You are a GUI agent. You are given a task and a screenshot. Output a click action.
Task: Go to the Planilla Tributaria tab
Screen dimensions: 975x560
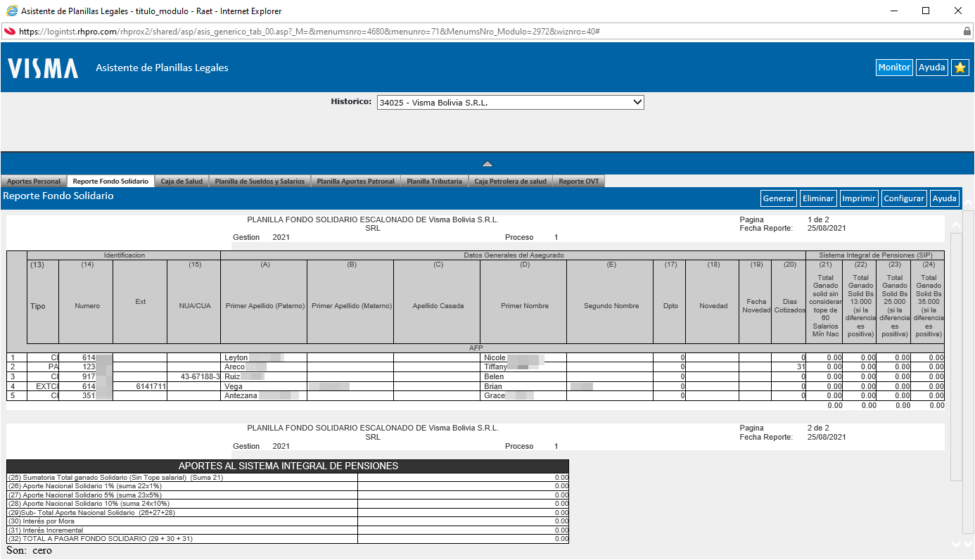pos(434,182)
